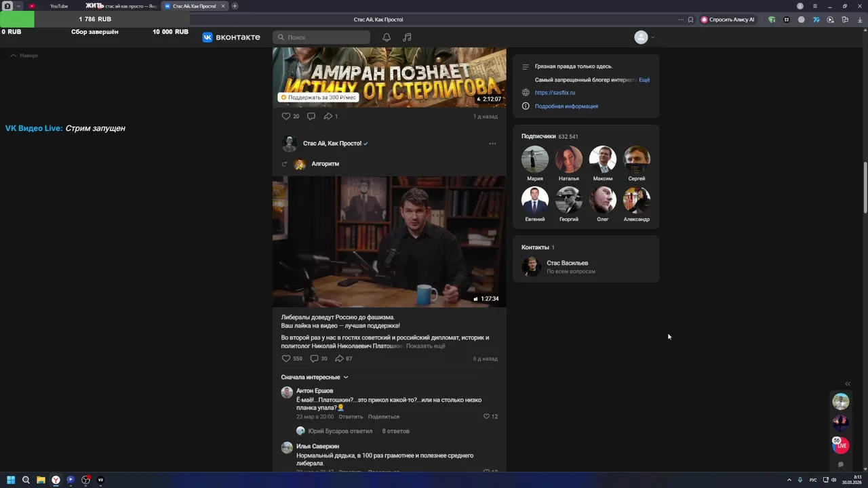This screenshot has height=488, width=868.
Task: Open new browser tab plus button
Action: coord(235,6)
